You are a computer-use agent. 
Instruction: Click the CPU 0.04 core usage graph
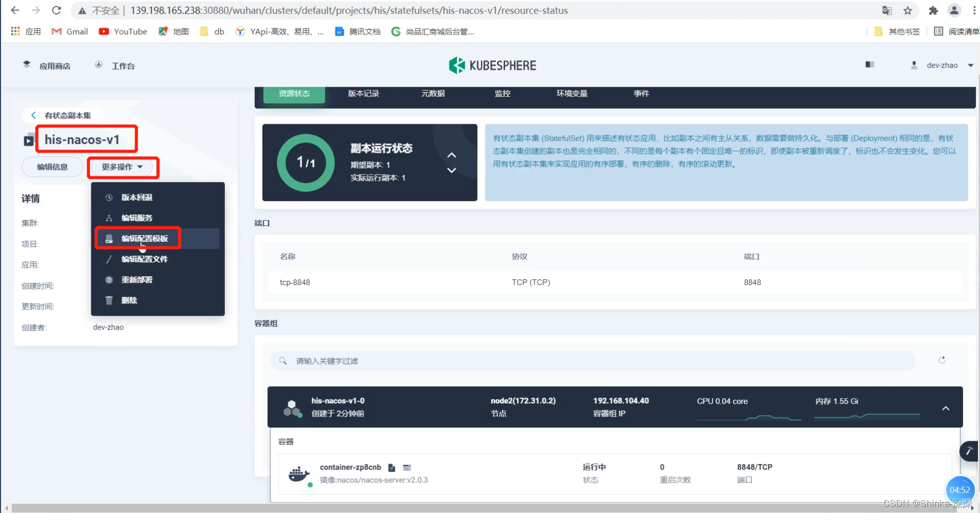pos(749,417)
